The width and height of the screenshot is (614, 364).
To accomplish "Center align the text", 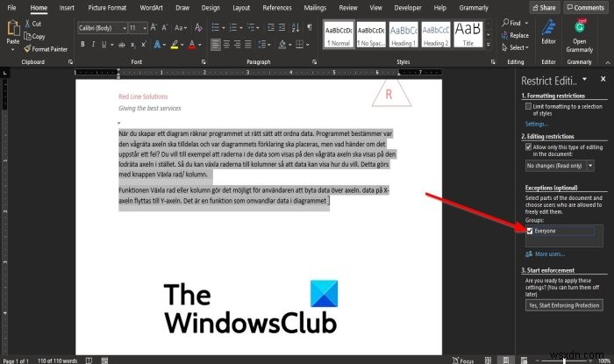I will coord(226,45).
